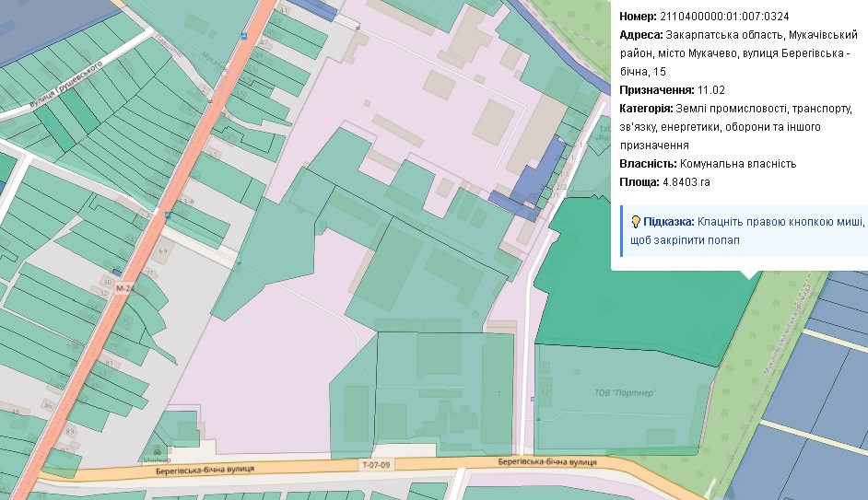Click the bus stop icon near house 63-А
Image resolution: width=868 pixels, height=500 pixels.
tap(168, 214)
